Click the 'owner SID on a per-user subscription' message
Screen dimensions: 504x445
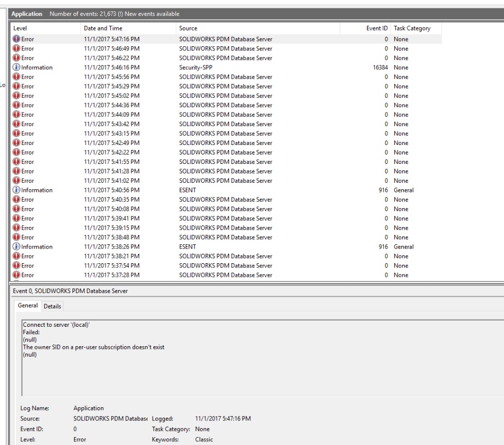pyautogui.click(x=93, y=347)
